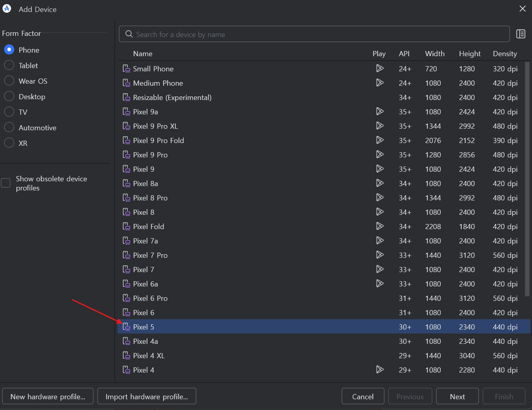532x410 pixels.
Task: Click the Play Store icon in Pixel 6a row
Action: (380, 284)
